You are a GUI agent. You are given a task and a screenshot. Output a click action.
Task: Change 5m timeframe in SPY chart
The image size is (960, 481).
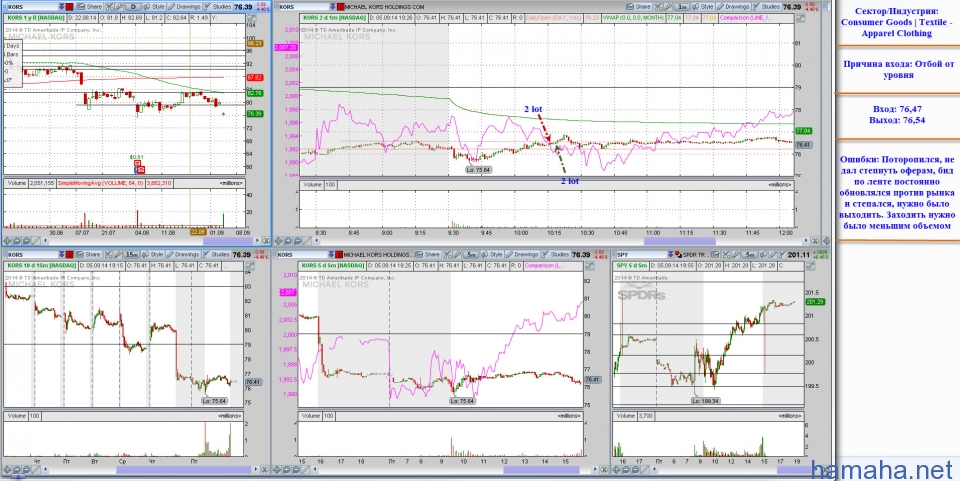click(750, 255)
